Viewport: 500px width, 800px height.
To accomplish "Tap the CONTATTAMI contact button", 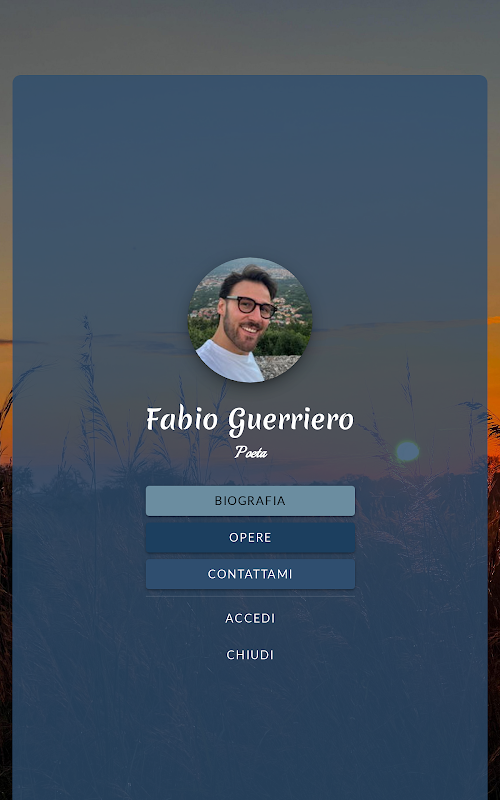I will [x=250, y=574].
